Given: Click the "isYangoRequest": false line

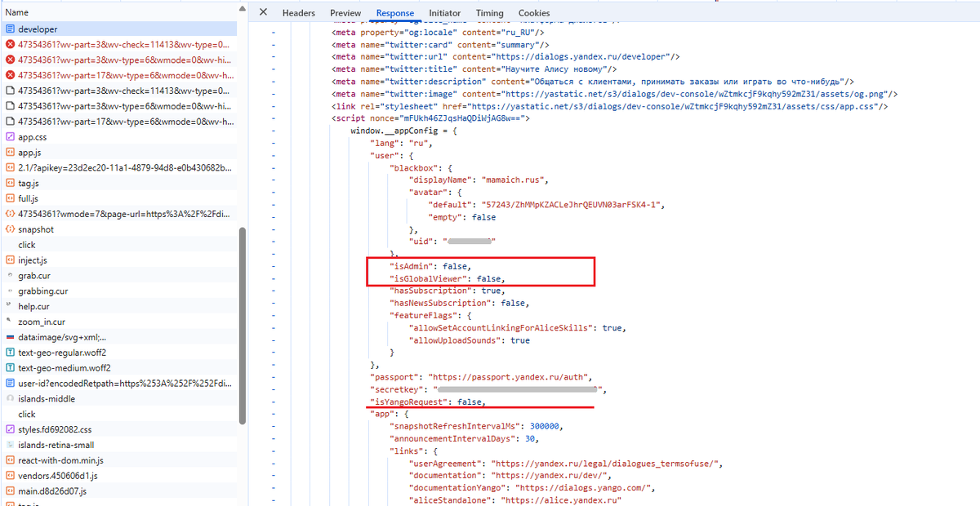Looking at the screenshot, I should point(429,402).
